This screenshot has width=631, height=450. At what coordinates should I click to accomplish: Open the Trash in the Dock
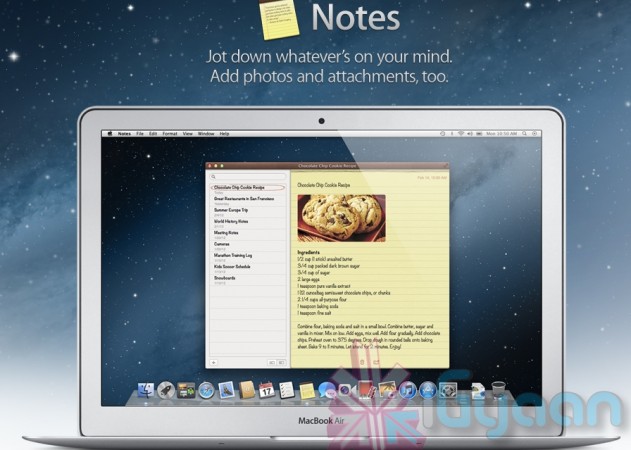[496, 388]
